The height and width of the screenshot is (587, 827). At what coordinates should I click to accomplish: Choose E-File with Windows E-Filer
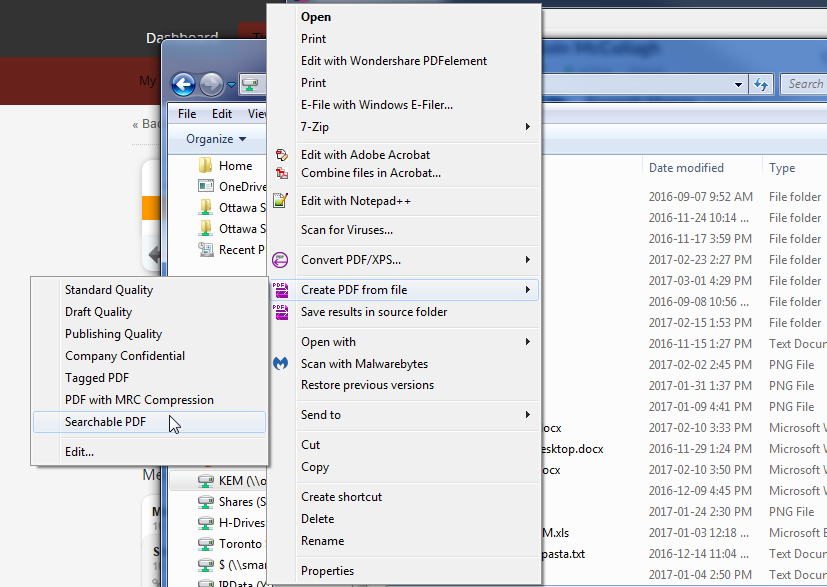tap(377, 105)
